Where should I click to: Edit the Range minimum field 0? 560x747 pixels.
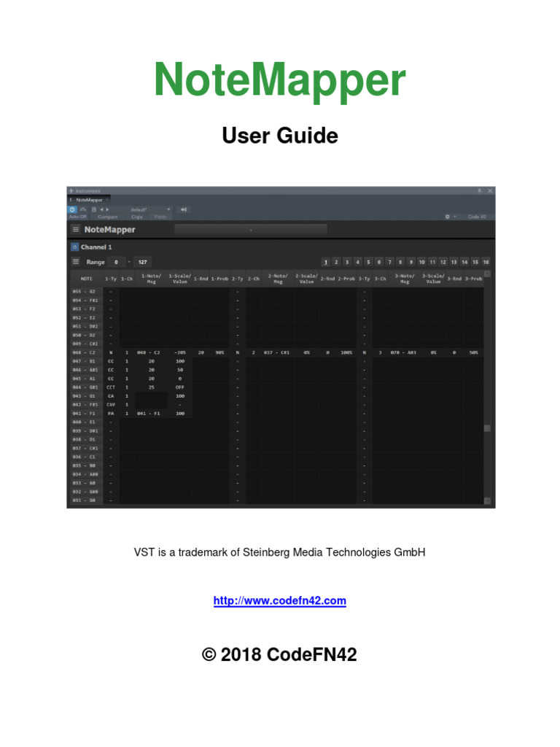point(117,262)
